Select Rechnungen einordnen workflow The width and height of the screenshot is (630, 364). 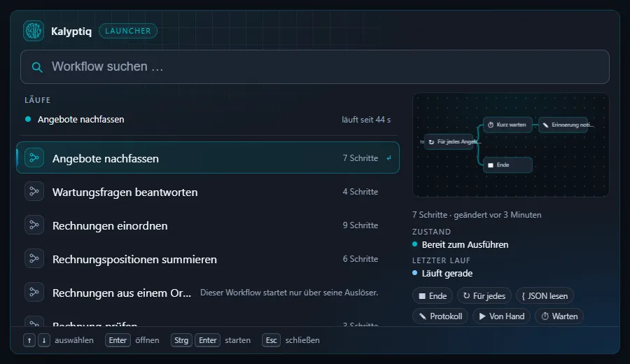tap(208, 225)
